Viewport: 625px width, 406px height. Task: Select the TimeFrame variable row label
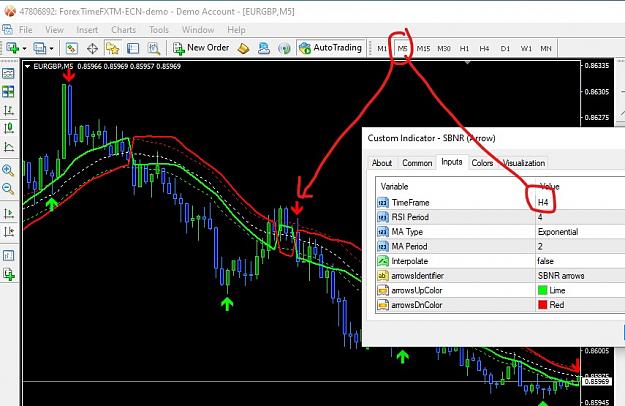pos(411,202)
